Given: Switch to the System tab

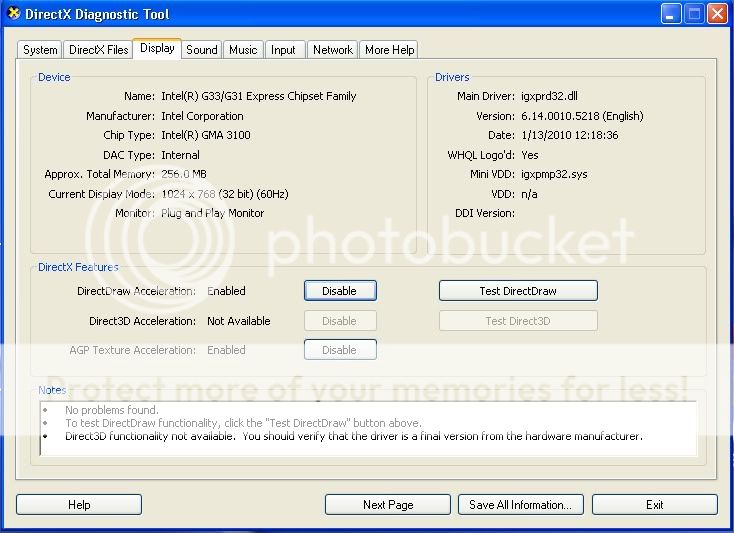Looking at the screenshot, I should (40, 50).
